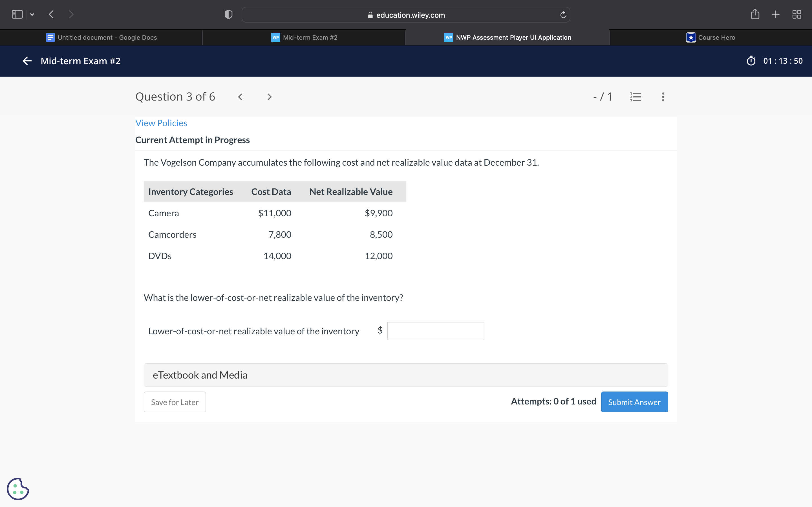Go to the next question chevron

coord(270,97)
